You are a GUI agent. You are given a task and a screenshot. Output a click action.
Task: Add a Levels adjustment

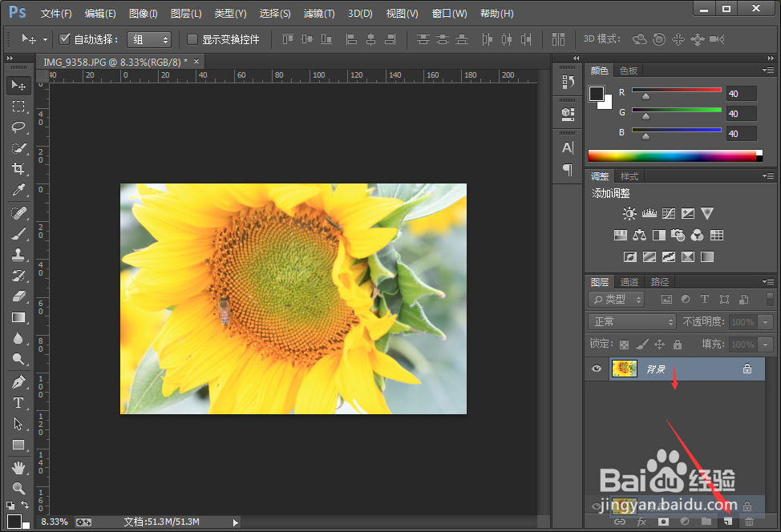[x=649, y=213]
